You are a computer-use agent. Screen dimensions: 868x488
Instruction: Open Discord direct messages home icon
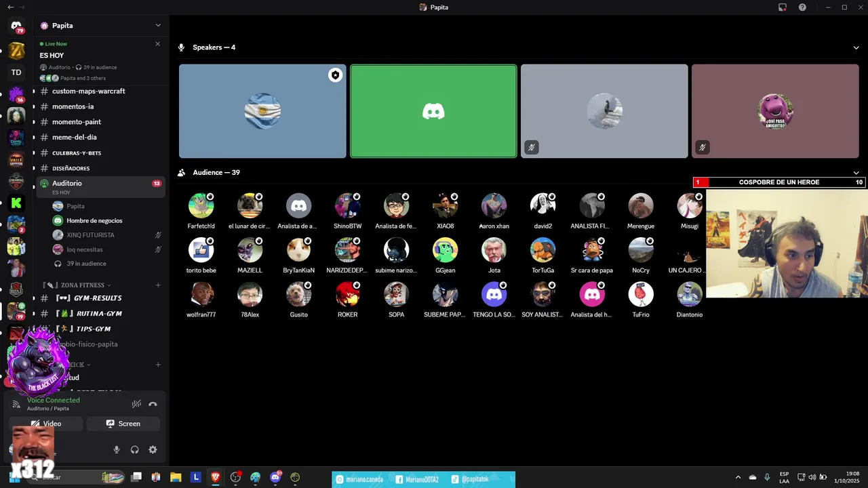pos(16,26)
